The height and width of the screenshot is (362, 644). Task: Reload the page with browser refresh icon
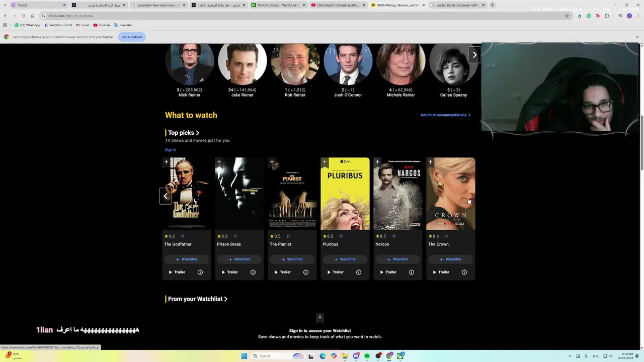click(x=24, y=16)
